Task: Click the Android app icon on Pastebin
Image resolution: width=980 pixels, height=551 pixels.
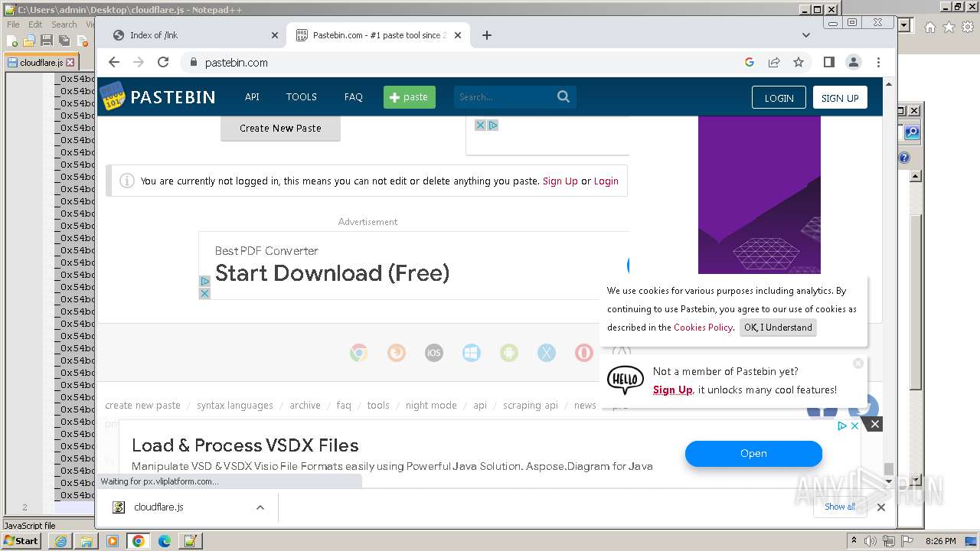Action: click(x=509, y=353)
